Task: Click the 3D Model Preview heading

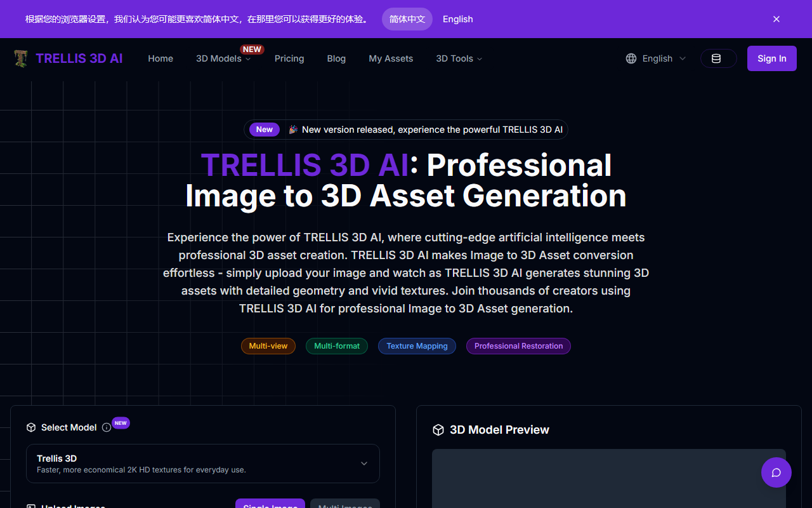Action: coord(499,430)
